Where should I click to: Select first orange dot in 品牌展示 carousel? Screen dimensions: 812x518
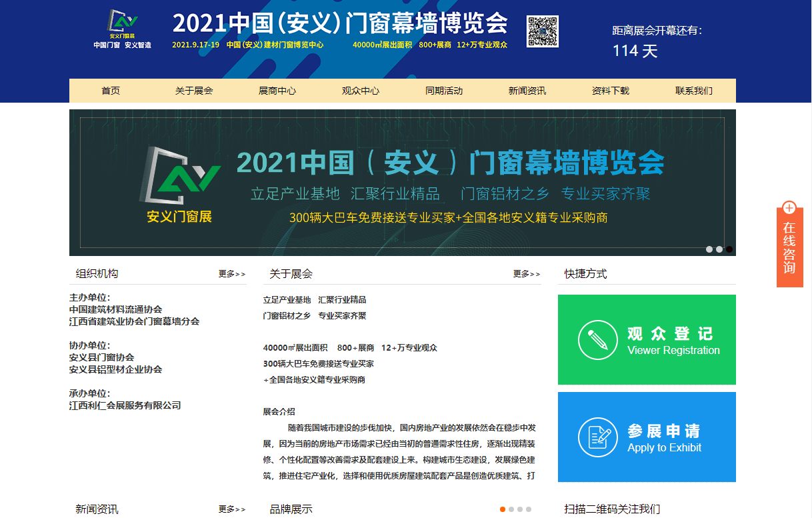503,509
